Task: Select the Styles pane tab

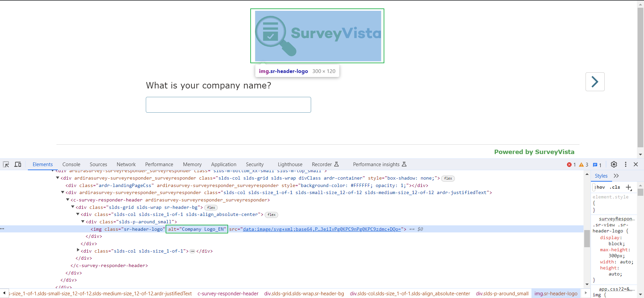Action: pos(601,176)
